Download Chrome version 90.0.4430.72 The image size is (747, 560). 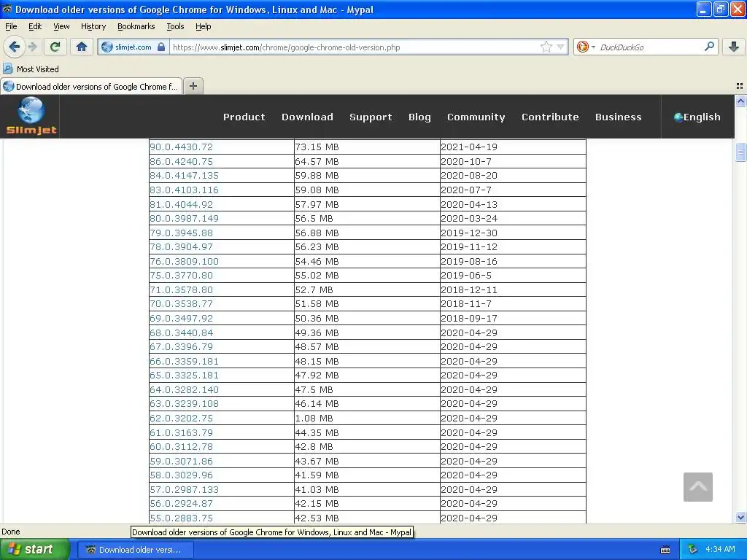181,147
